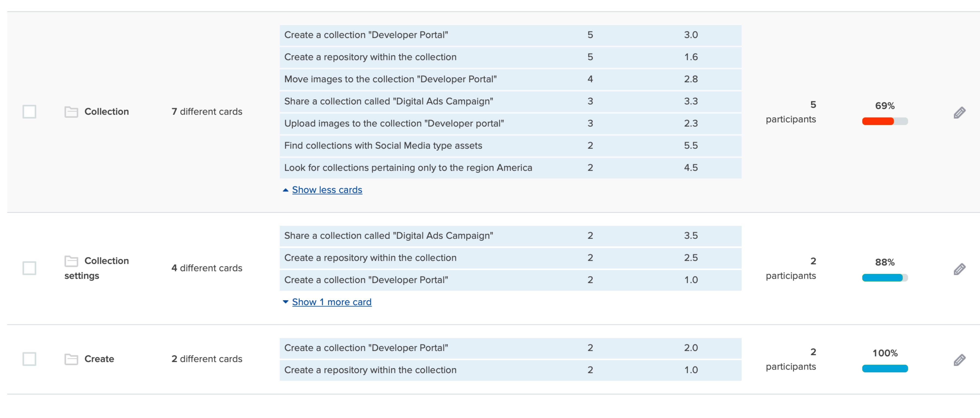Collapse cards using the Show less cards arrow

coord(286,190)
